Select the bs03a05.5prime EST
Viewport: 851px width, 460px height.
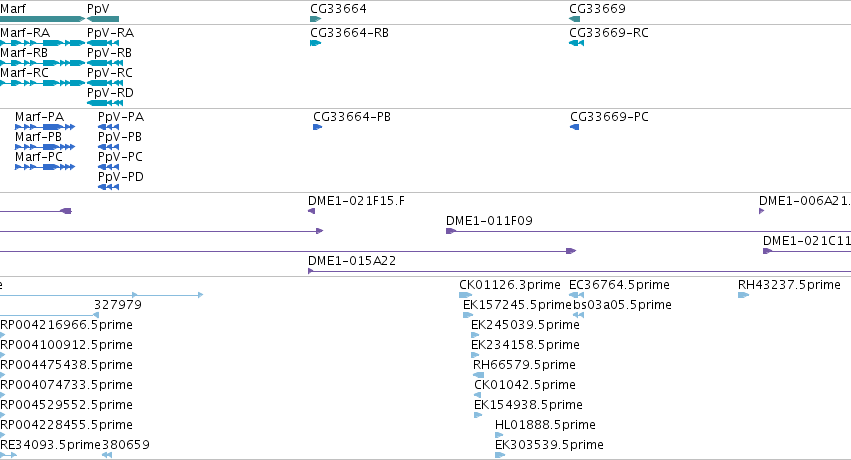(579, 315)
